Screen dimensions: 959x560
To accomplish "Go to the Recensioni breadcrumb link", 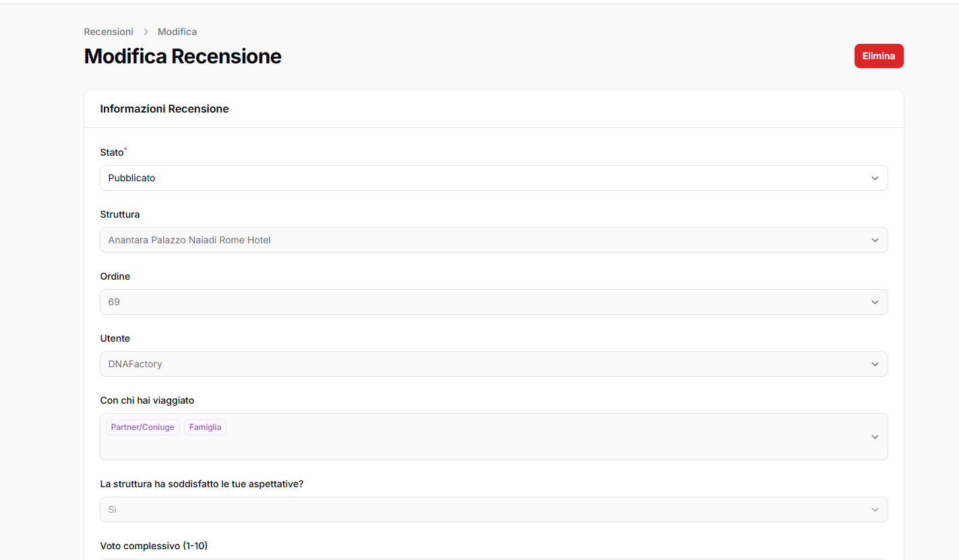I will (x=109, y=32).
